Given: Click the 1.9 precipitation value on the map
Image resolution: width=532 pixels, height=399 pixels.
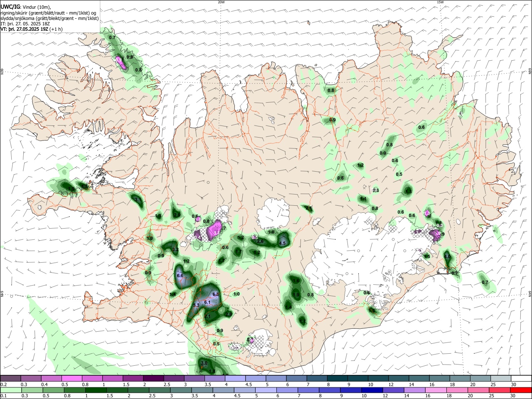Looking at the screenshot, I should [x=296, y=295].
